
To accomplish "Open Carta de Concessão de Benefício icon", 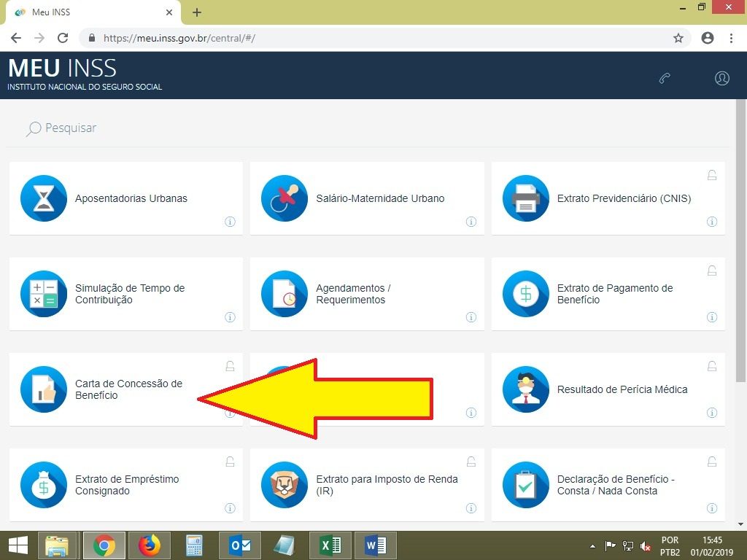I will pos(44,389).
